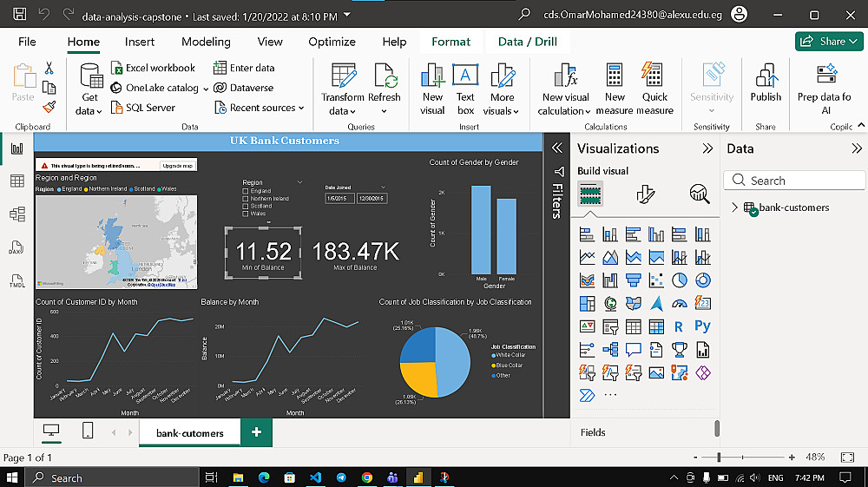
Task: Select the line chart visual icon
Action: tap(587, 257)
